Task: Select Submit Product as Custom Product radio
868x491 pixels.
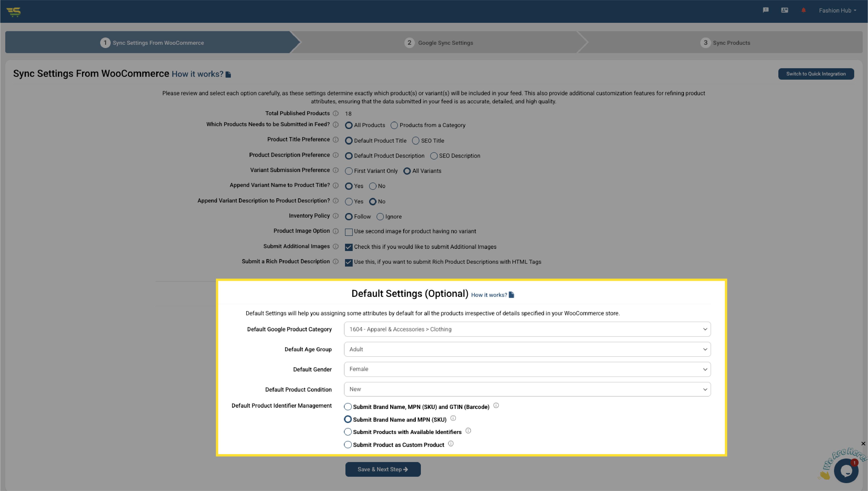Action: coord(348,445)
